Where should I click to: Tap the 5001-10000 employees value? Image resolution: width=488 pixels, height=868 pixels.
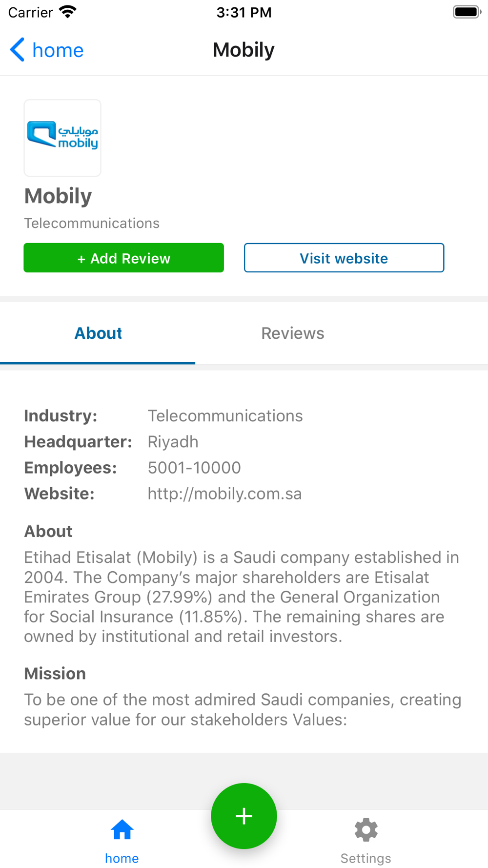194,468
